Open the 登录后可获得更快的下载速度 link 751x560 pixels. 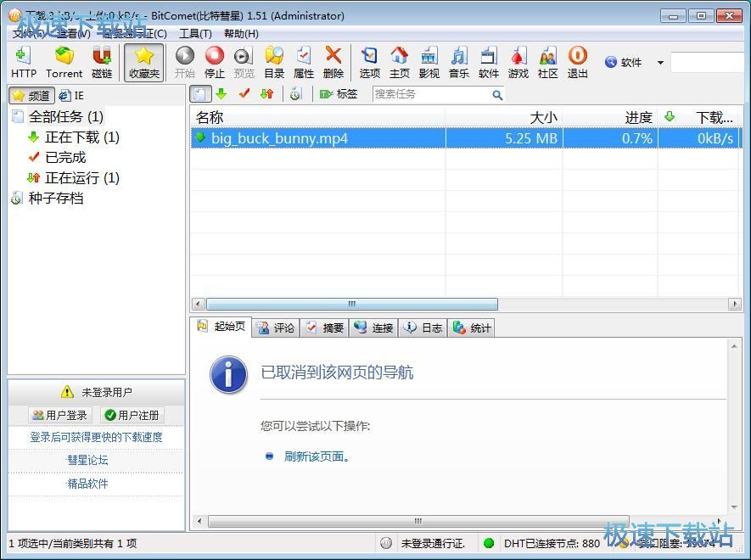(x=96, y=437)
